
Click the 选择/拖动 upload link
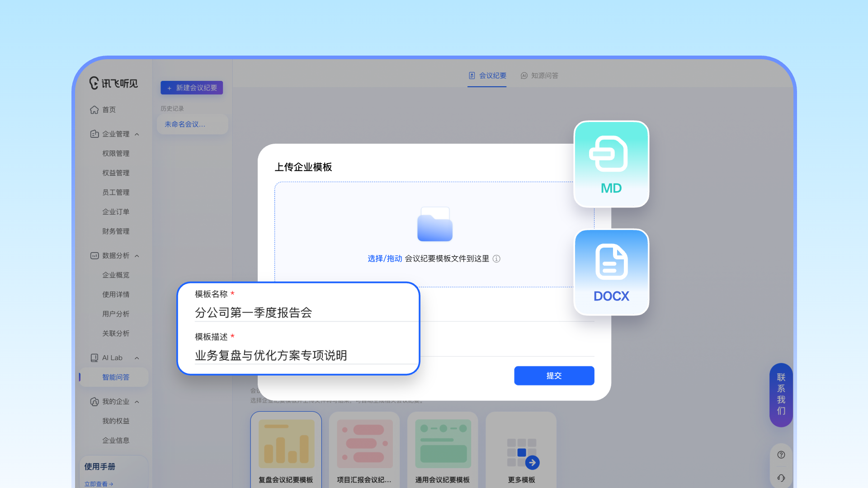(385, 258)
